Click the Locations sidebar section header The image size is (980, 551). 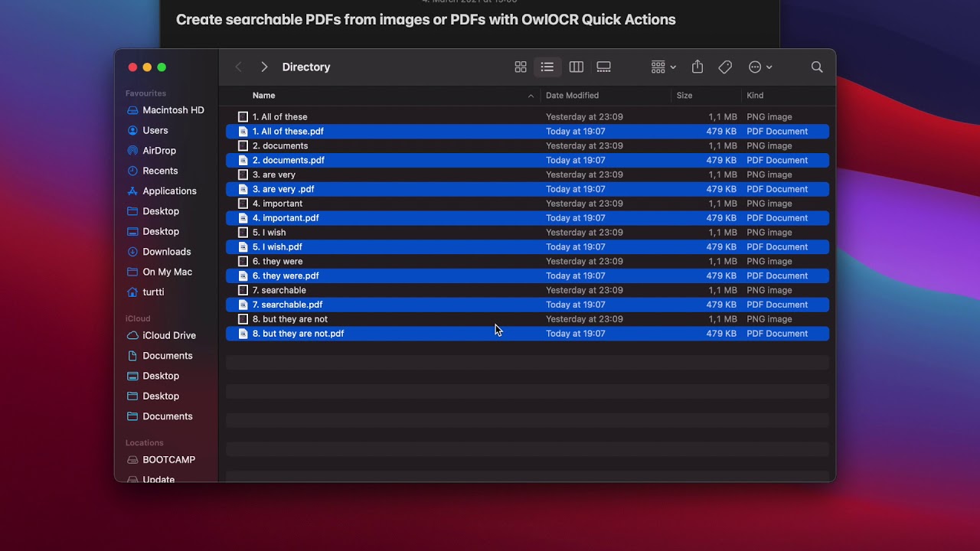coord(145,443)
